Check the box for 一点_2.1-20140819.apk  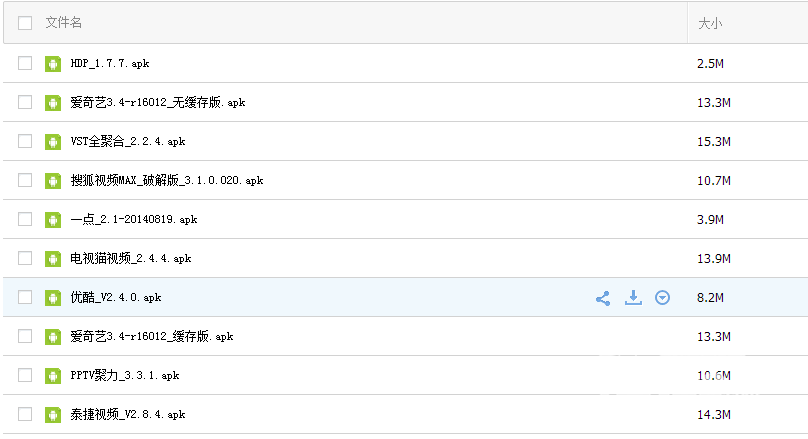tap(25, 219)
